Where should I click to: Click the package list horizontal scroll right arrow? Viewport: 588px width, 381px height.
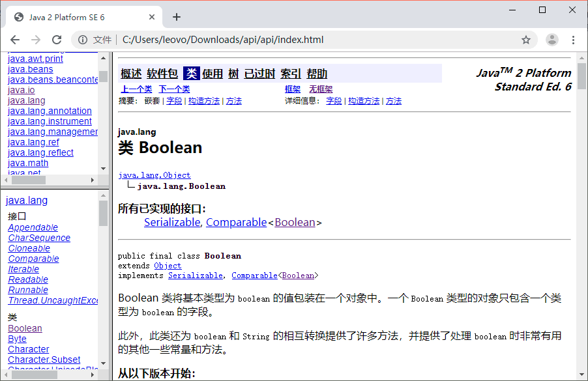pos(93,180)
